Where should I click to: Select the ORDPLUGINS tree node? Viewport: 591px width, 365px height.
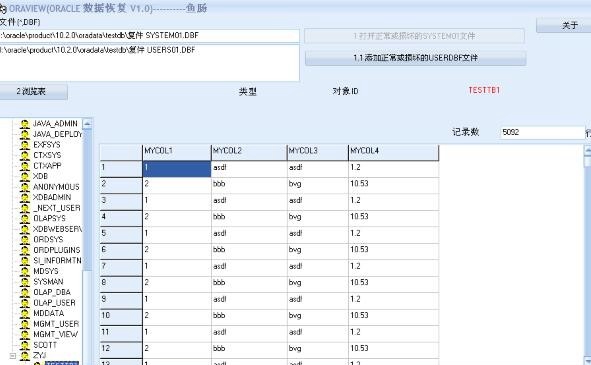[x=57, y=250]
